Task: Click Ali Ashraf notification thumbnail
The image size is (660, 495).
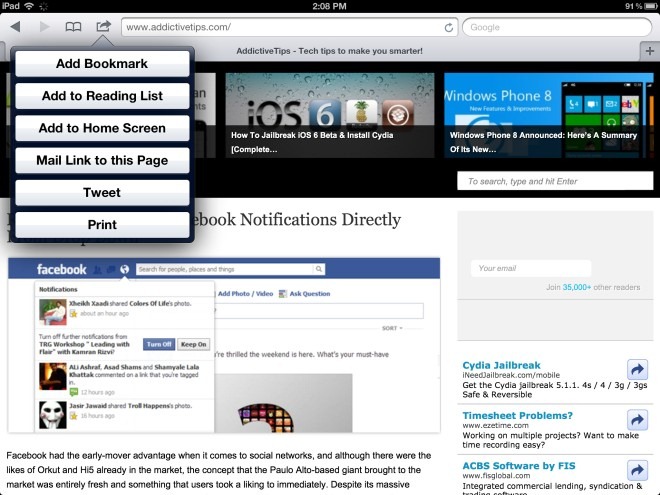Action: click(53, 376)
